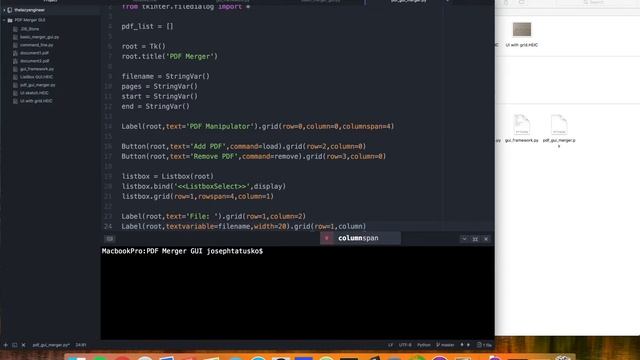
Task: Change the LF line ending in the status bar
Action: pos(390,345)
